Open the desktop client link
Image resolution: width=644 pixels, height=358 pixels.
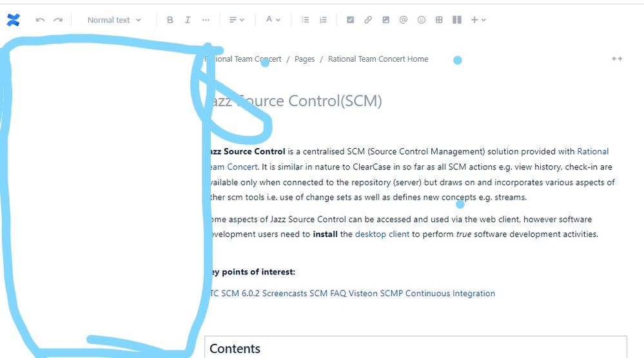pos(382,234)
